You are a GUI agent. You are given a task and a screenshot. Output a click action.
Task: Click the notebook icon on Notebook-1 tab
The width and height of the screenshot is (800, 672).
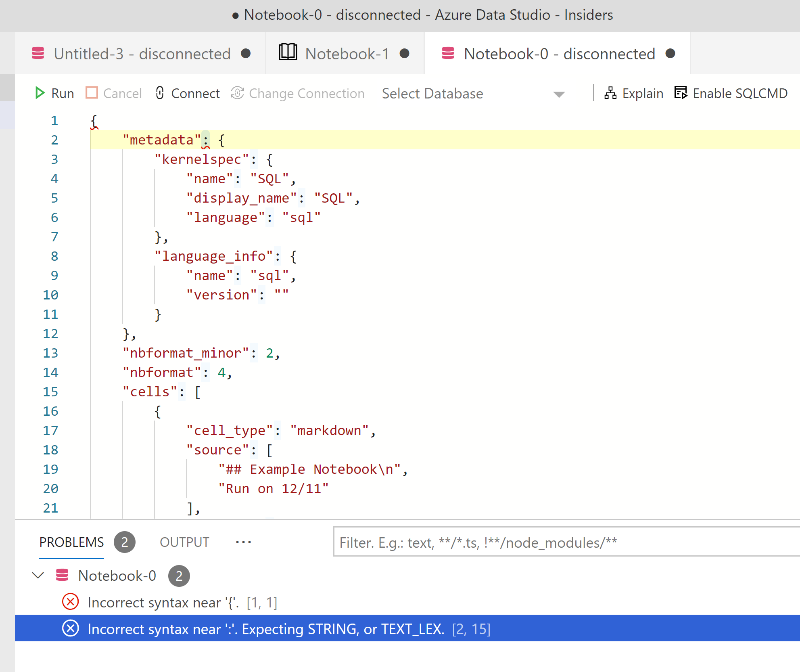[288, 53]
